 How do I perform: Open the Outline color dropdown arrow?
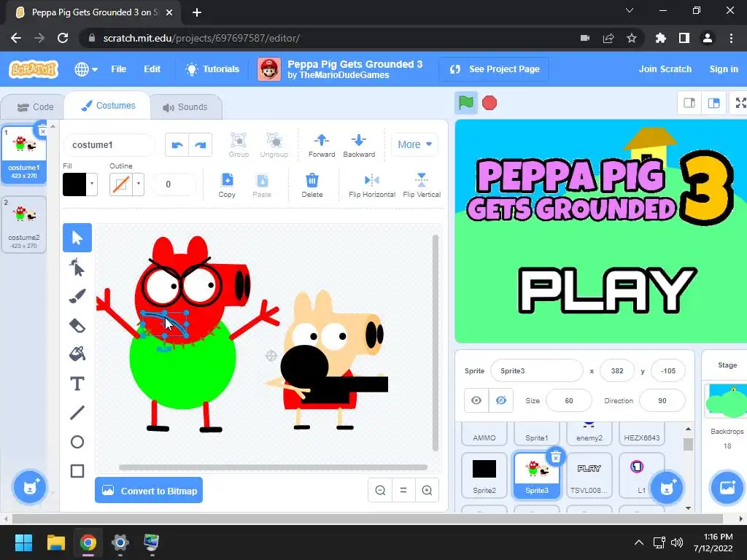point(139,184)
